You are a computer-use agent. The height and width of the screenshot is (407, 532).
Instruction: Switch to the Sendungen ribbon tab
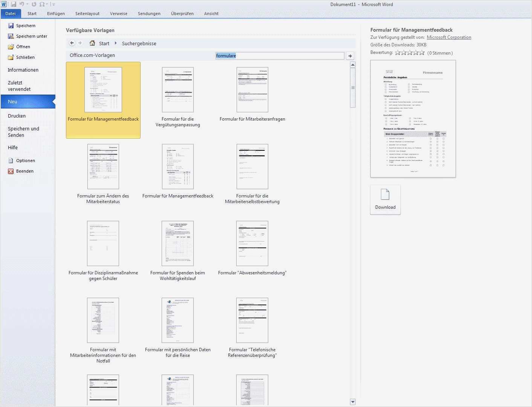[149, 14]
